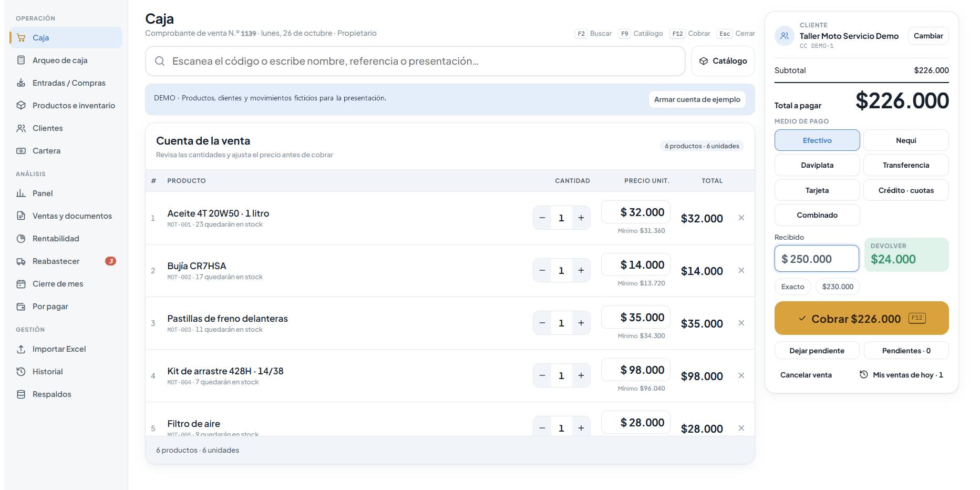Click the Recibido amount field

(x=817, y=259)
